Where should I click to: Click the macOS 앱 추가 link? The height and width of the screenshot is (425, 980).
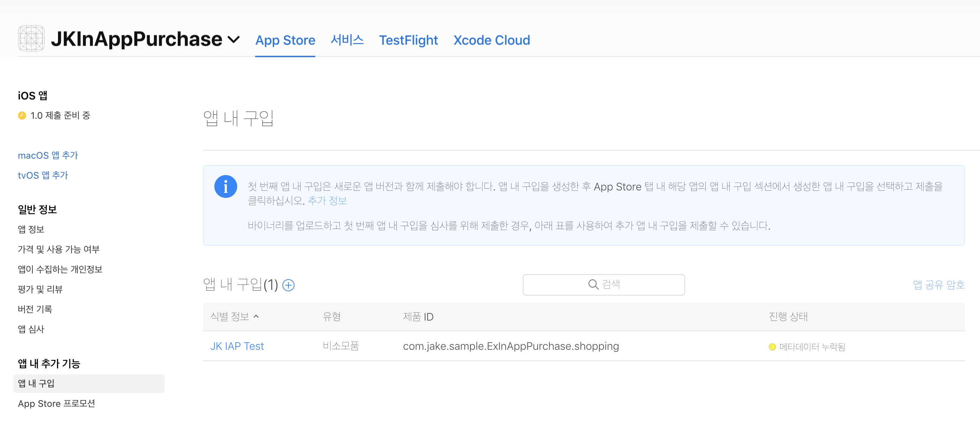[x=48, y=155]
